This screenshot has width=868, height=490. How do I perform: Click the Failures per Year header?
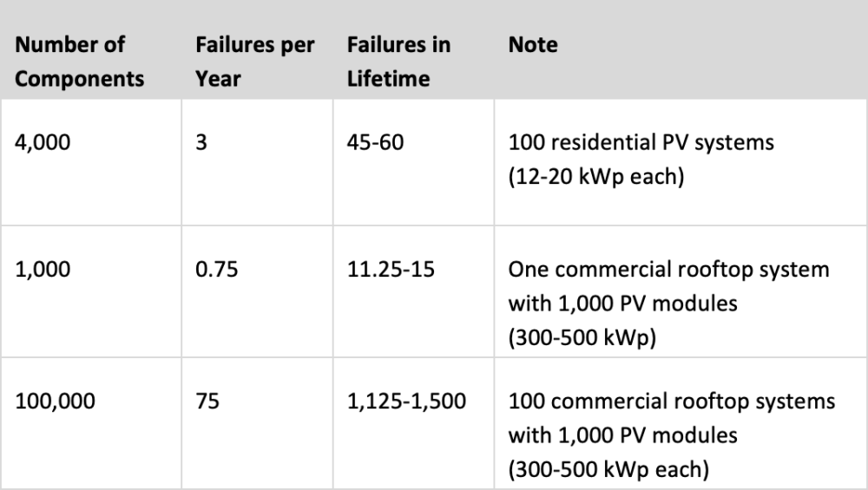click(x=254, y=62)
